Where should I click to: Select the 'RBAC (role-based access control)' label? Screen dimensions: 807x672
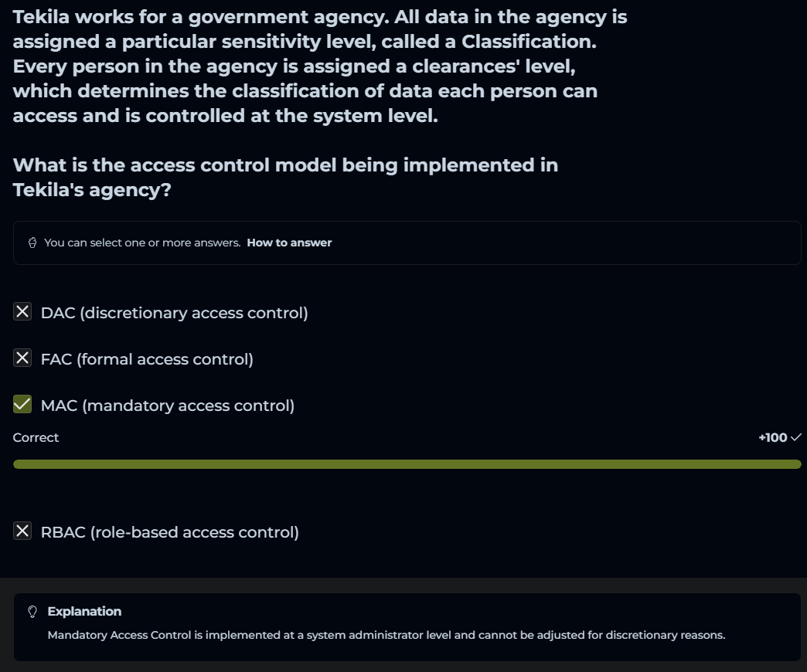(169, 532)
